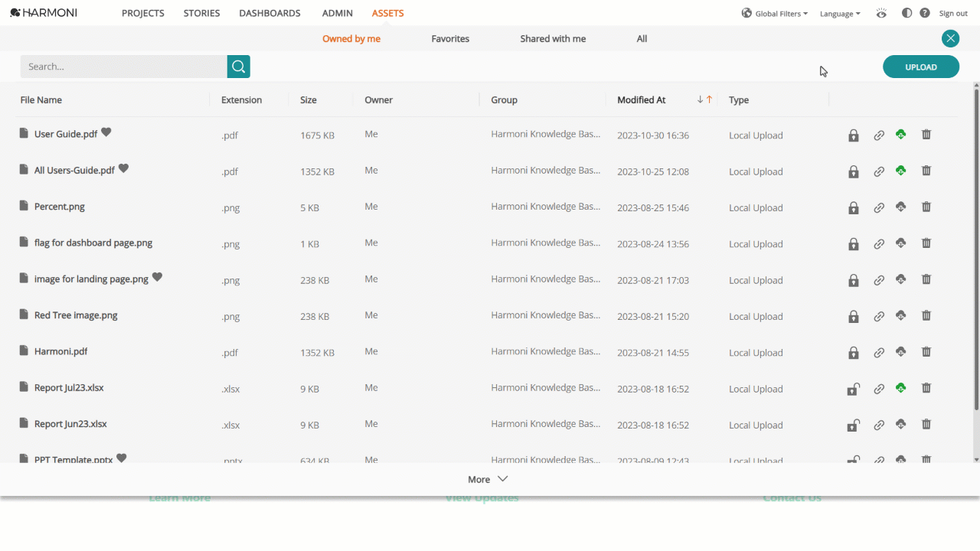Viewport: 980px width, 551px height.
Task: Open the DASHBOARDS menu
Action: click(269, 13)
